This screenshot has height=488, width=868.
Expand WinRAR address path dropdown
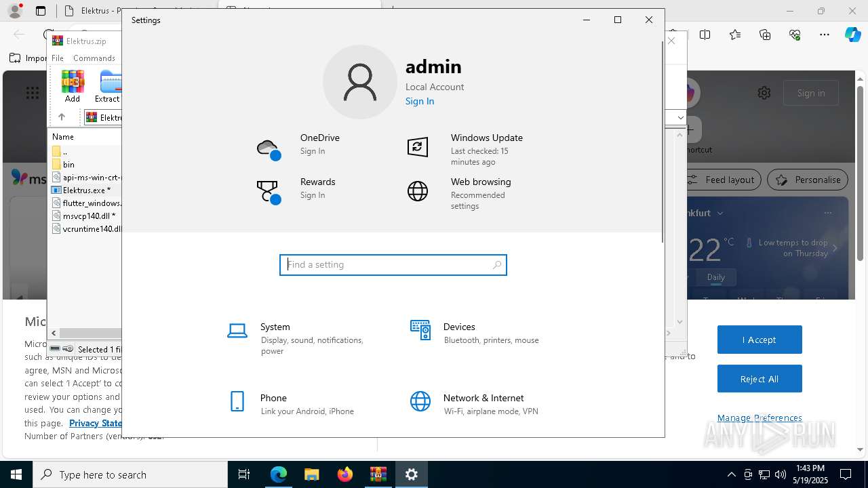click(680, 118)
